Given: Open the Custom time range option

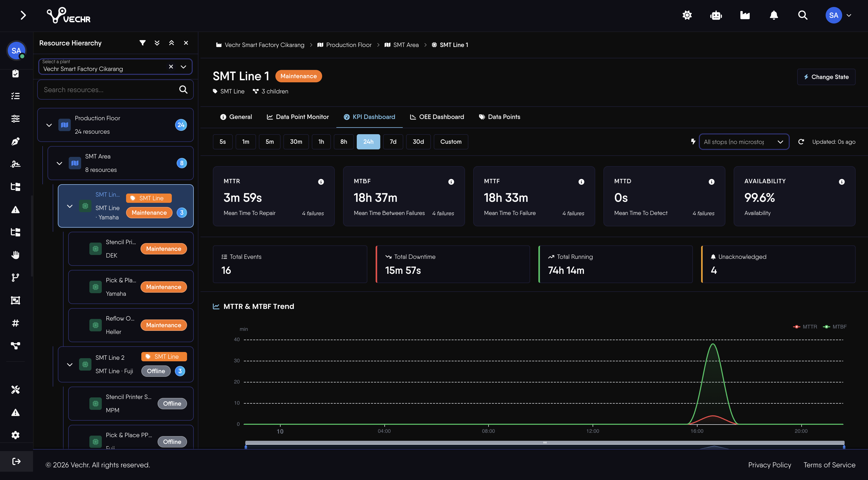Looking at the screenshot, I should tap(451, 142).
